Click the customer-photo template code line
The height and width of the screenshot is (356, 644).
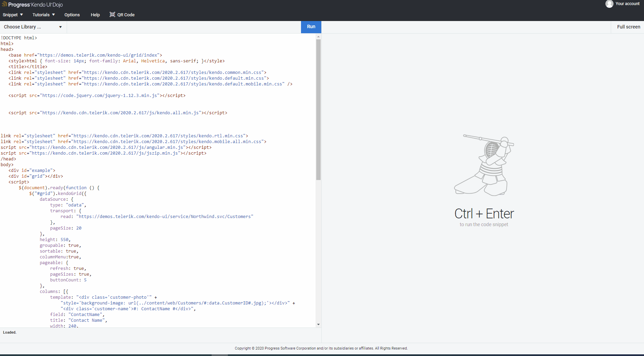pyautogui.click(x=104, y=297)
